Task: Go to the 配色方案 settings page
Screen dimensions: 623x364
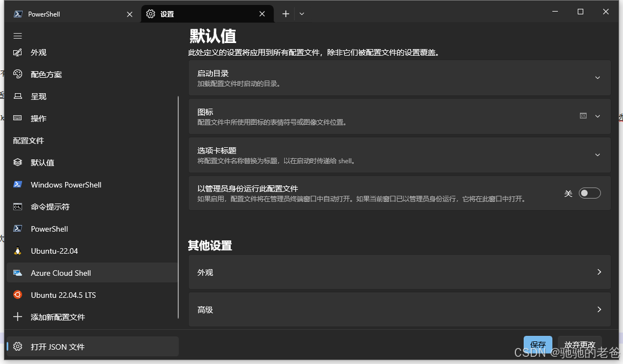Action: click(92, 74)
